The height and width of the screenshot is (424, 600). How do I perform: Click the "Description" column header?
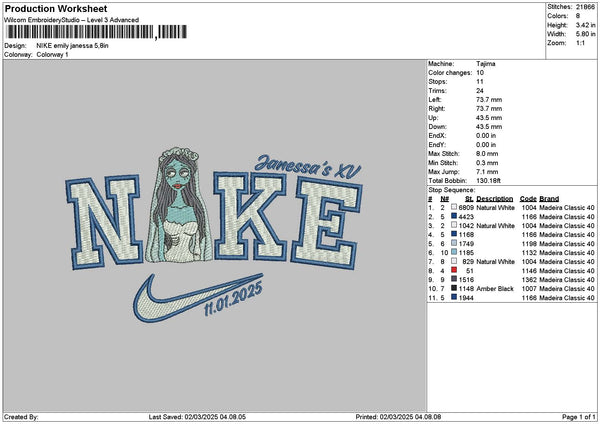tap(494, 199)
